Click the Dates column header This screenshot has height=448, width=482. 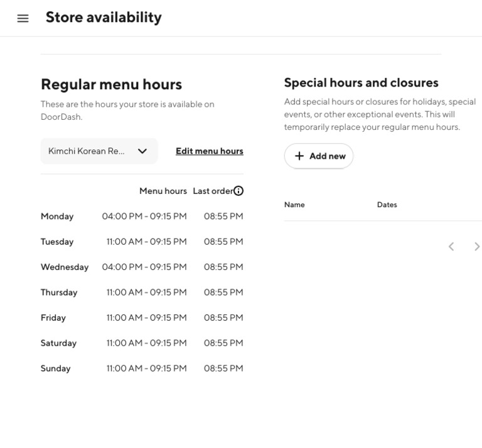pyautogui.click(x=387, y=205)
